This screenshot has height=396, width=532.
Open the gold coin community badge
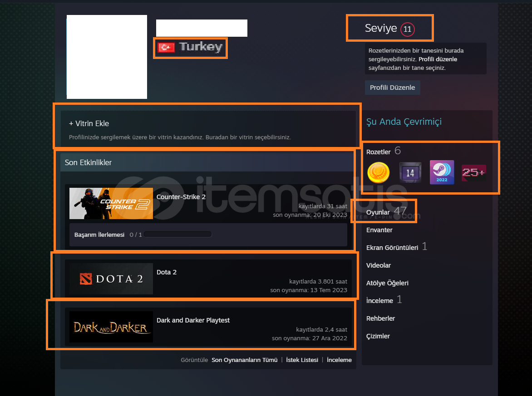[x=378, y=172]
